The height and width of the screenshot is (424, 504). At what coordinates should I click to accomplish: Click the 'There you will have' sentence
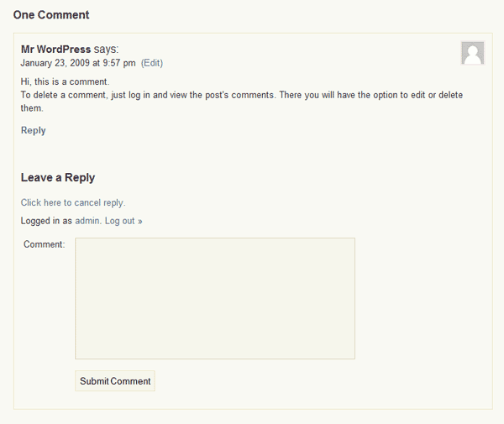click(371, 95)
